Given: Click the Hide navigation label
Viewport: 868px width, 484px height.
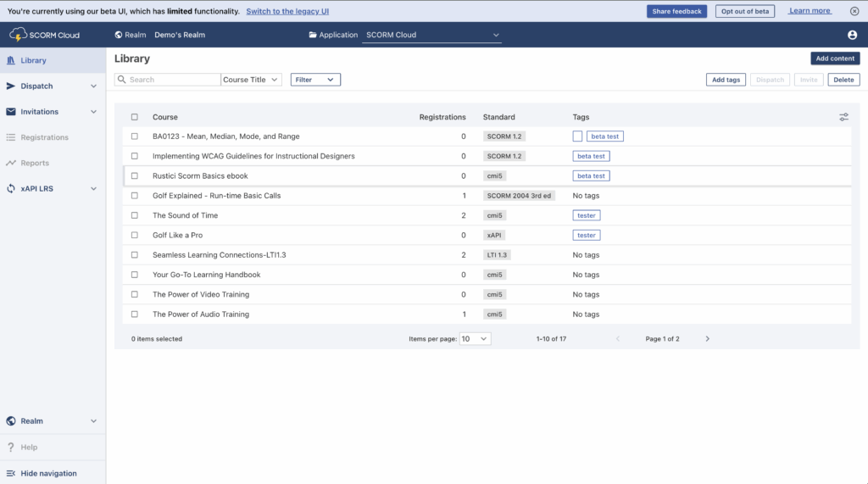Looking at the screenshot, I should (48, 474).
